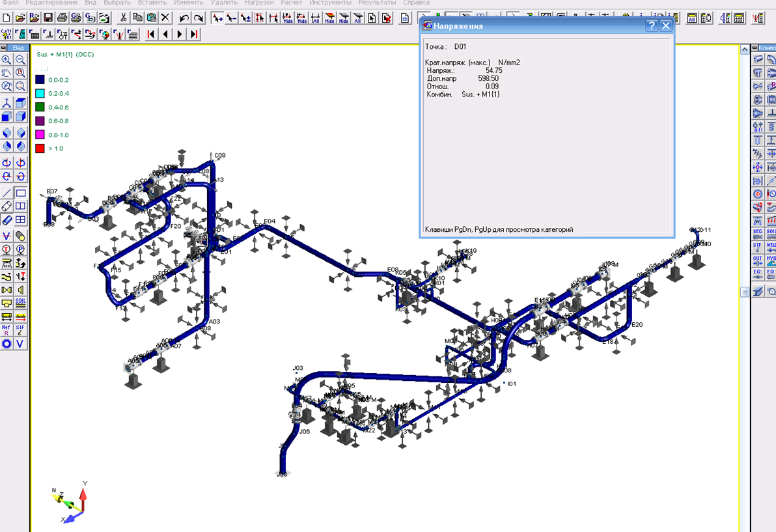Click node label I01 in the model
Viewport: 776px width, 532px height.
point(512,384)
